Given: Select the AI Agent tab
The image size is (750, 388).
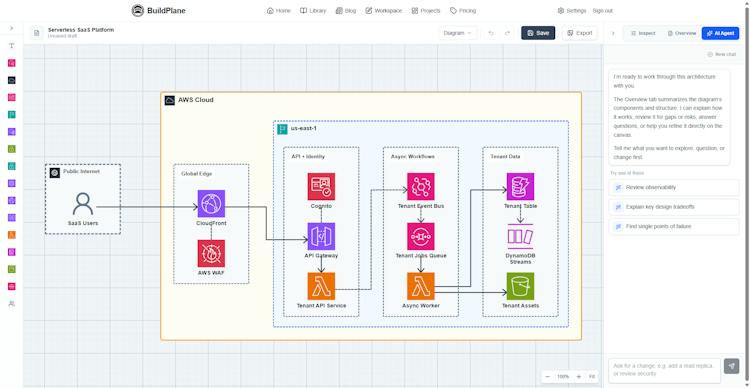Looking at the screenshot, I should [x=720, y=33].
